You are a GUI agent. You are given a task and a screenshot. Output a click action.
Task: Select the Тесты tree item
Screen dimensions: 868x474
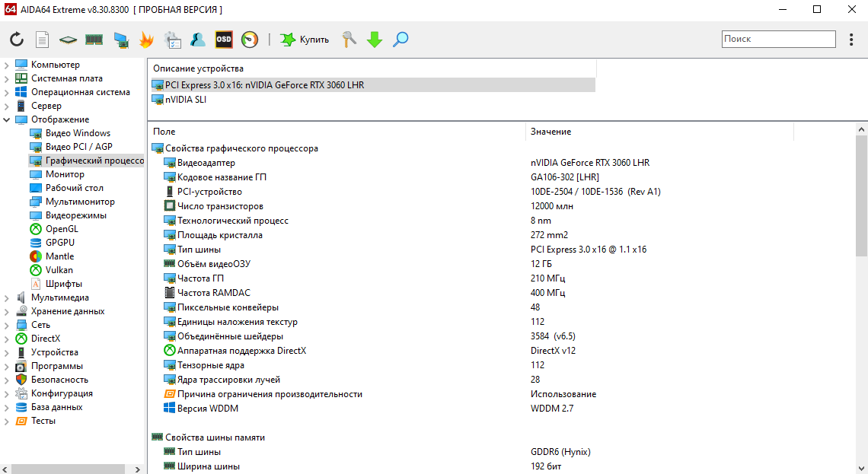[x=43, y=421]
